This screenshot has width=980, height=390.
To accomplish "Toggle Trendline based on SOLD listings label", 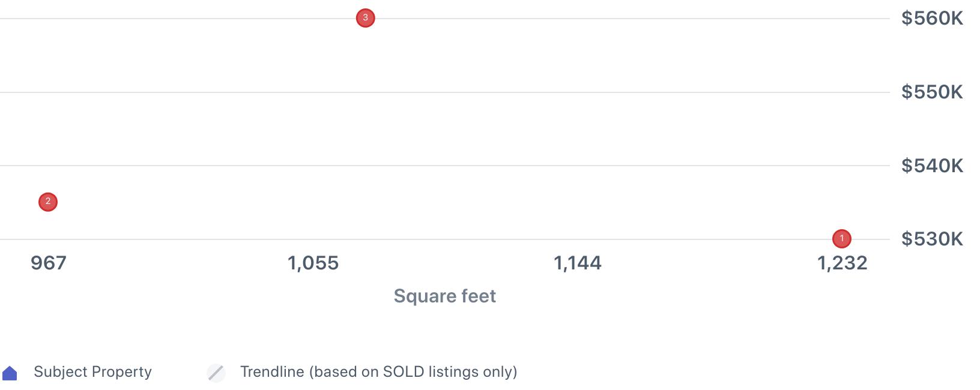I will tap(378, 372).
